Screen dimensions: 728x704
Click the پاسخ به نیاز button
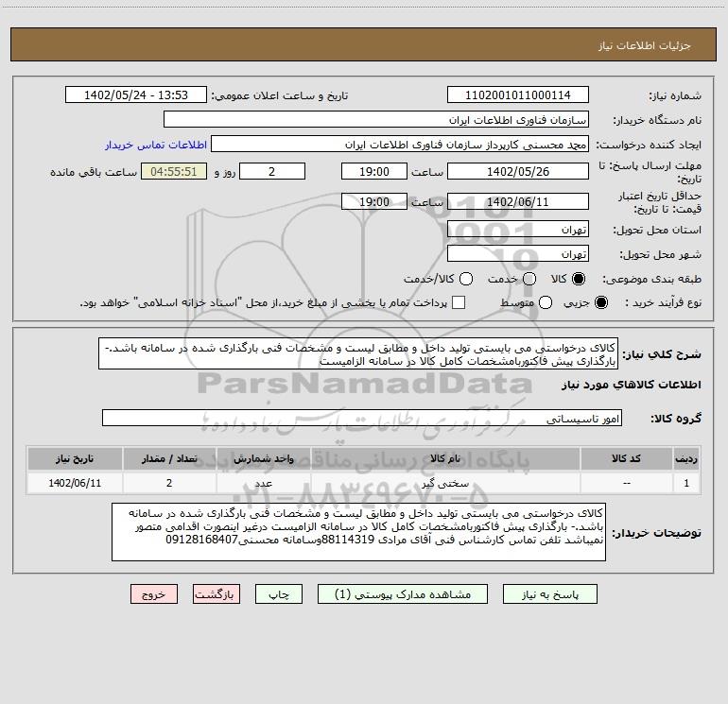[x=550, y=594]
